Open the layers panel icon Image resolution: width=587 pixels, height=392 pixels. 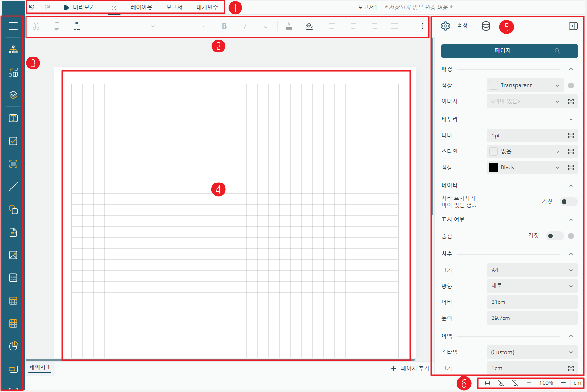pyautogui.click(x=13, y=95)
